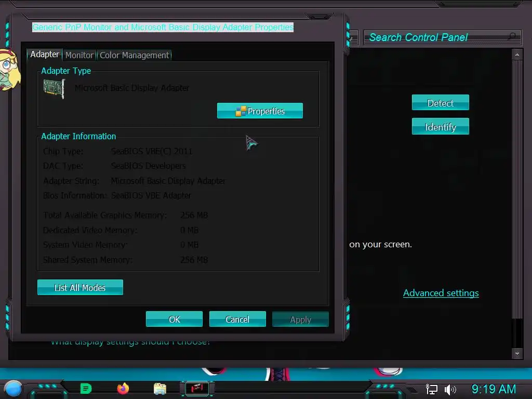Click the Control Panel scrollbar down arrow
This screenshot has height=399, width=532.
[517, 353]
